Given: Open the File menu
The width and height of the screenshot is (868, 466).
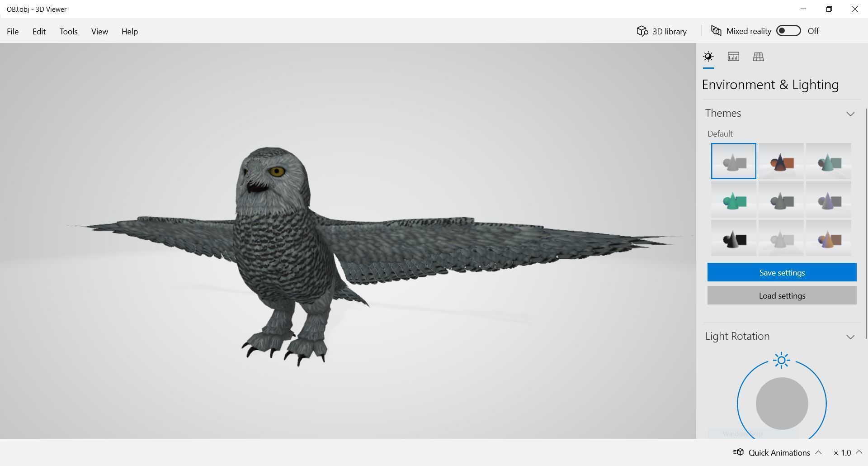Looking at the screenshot, I should point(13,31).
